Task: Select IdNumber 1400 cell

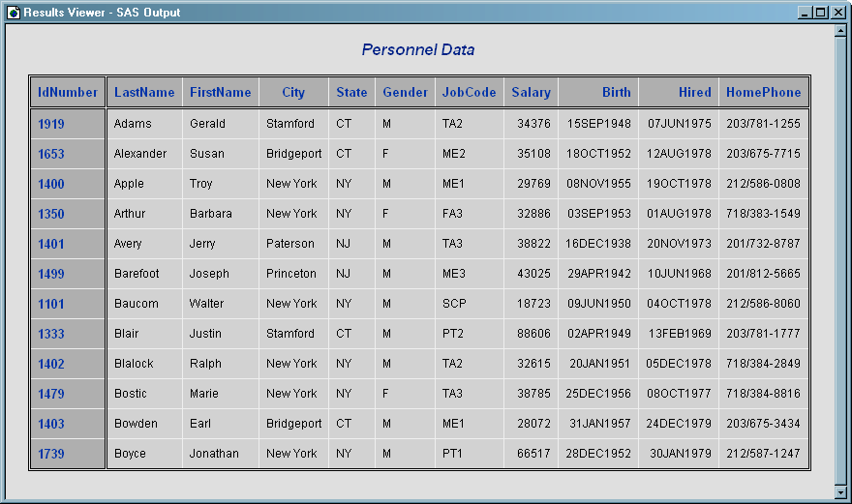Action: click(68, 184)
